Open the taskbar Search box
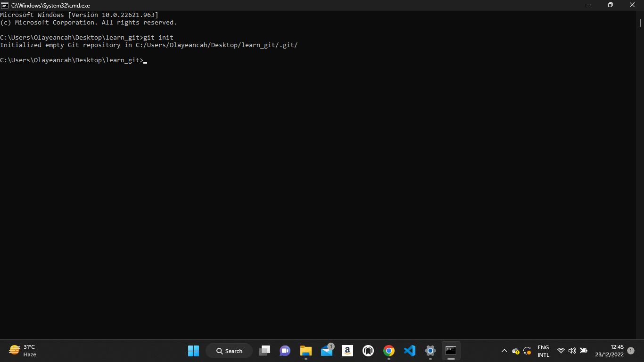This screenshot has height=362, width=644. pos(229,351)
